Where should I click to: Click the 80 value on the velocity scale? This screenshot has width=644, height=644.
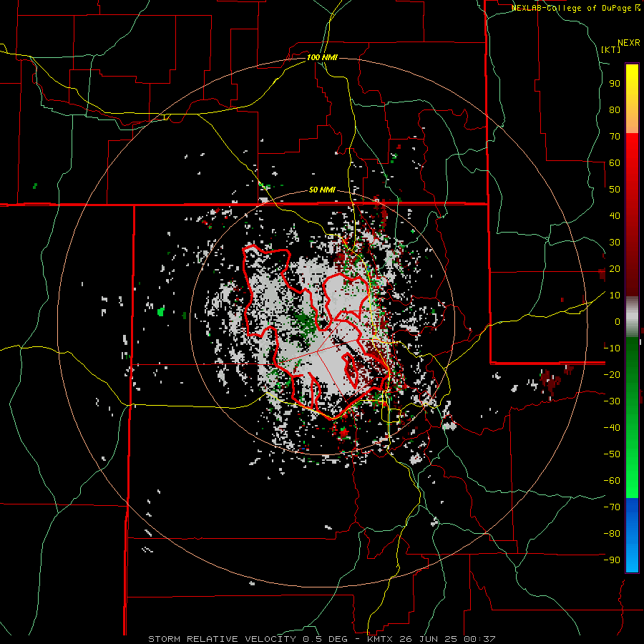615,109
